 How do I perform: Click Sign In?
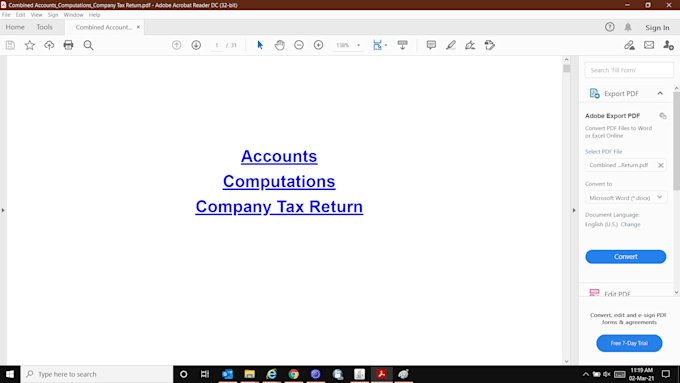coord(657,27)
